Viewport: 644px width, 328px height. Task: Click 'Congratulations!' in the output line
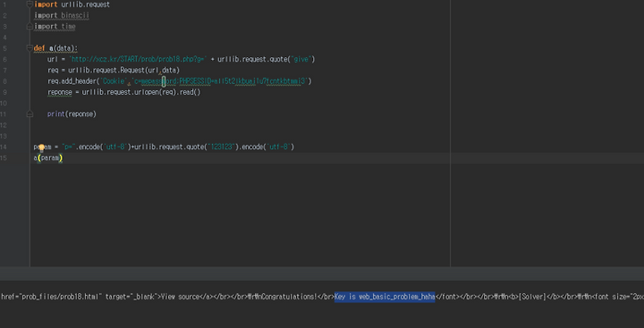[x=289, y=297]
